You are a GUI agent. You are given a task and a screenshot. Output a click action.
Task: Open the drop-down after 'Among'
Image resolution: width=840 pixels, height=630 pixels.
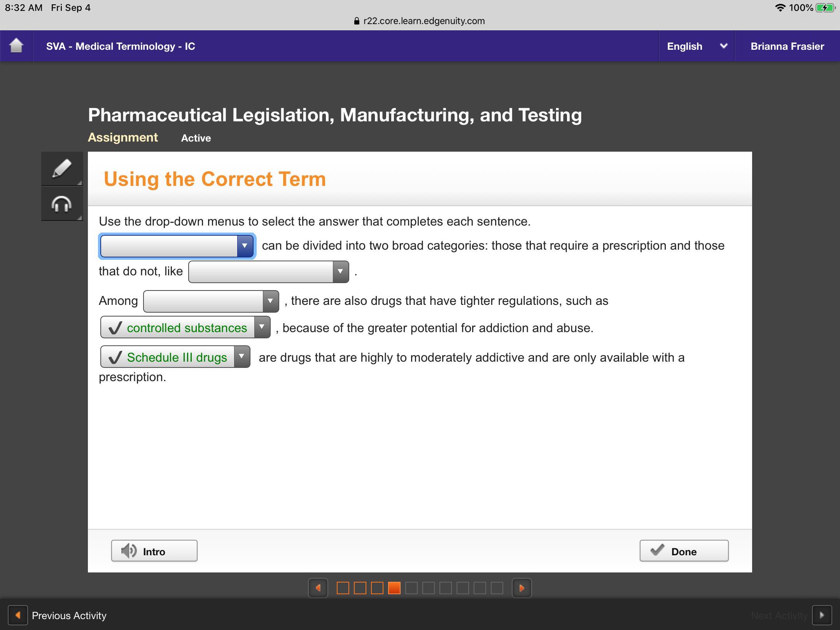tap(211, 301)
